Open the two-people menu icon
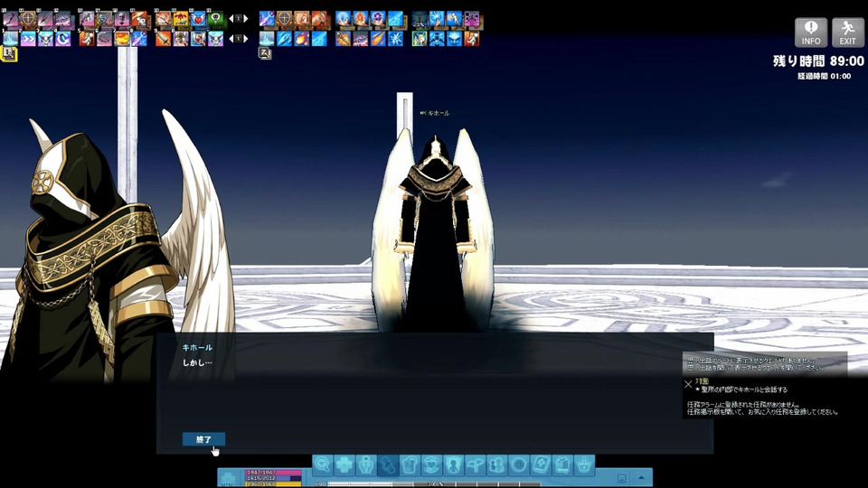The image size is (868, 488). (x=497, y=465)
